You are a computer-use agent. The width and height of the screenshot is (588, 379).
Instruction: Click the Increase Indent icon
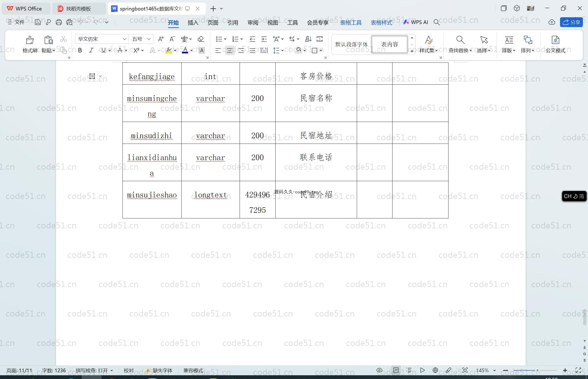[264, 39]
